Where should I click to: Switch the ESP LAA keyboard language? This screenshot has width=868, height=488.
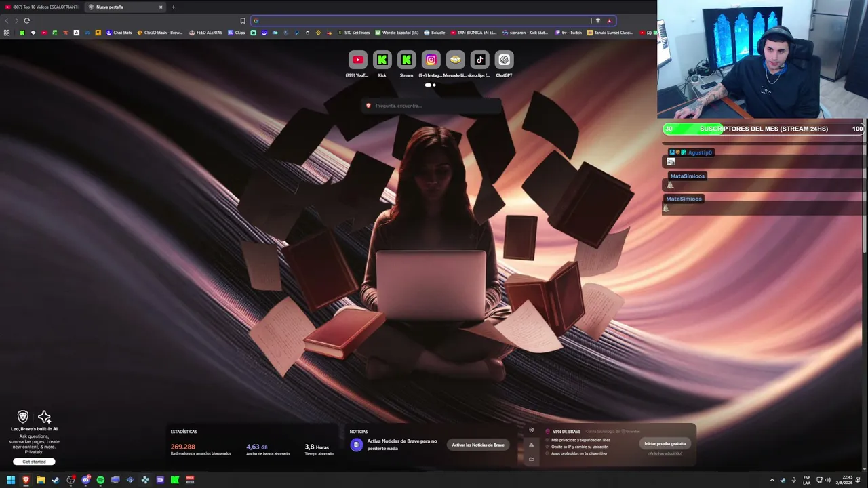(x=807, y=480)
